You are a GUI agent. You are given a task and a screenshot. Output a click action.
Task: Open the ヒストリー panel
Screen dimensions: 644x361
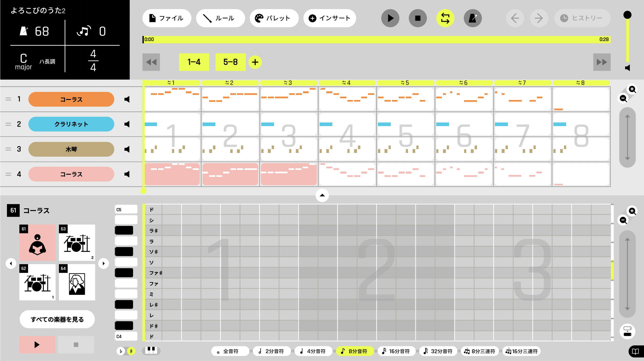[x=582, y=18]
